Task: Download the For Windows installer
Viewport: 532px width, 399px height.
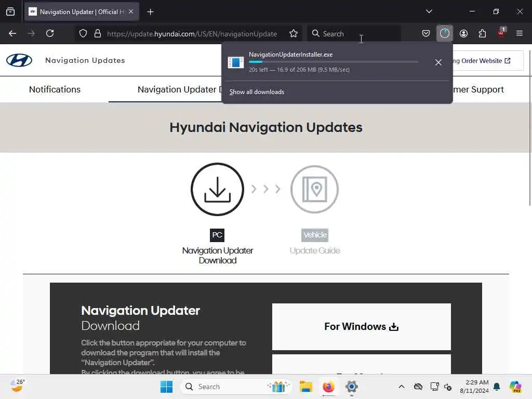Action: click(x=362, y=326)
